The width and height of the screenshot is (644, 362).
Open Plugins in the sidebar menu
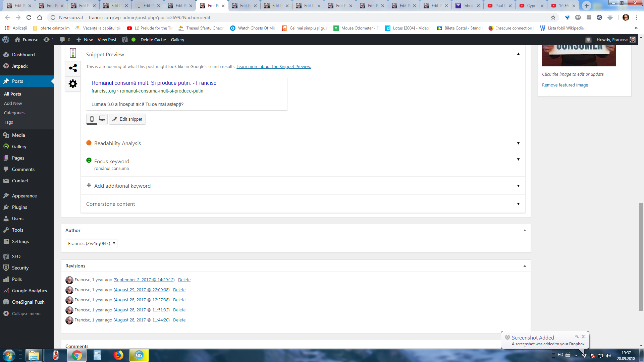pos(19,207)
